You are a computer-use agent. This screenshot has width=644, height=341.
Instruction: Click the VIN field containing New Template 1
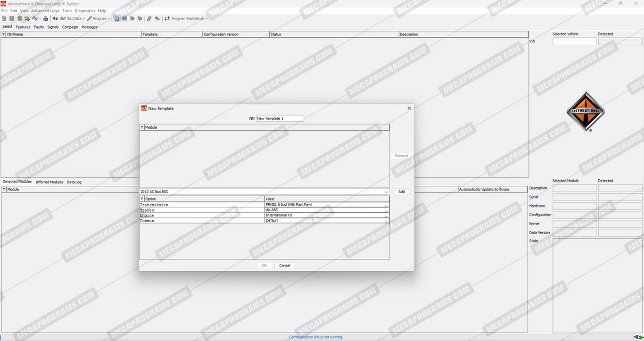click(x=280, y=118)
